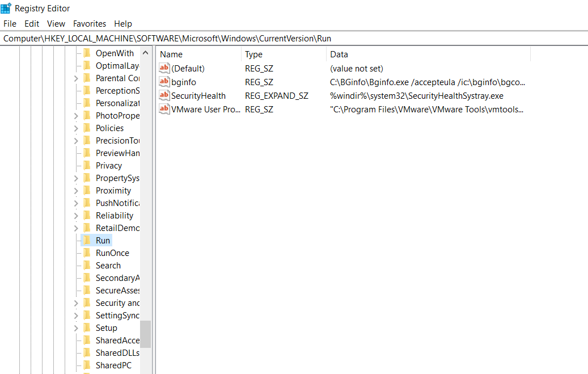Click the PhotoPropertyHandler folder icon
Image resolution: width=588 pixels, height=374 pixels.
[x=87, y=115]
